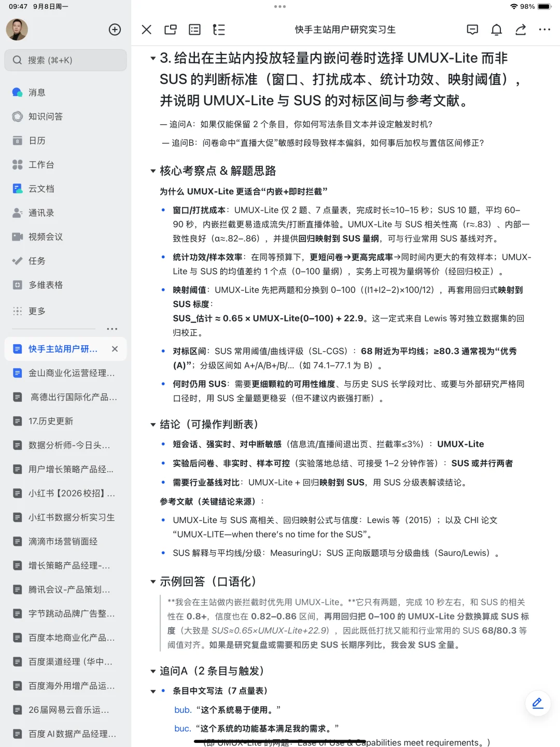Open 日历 calendar
The width and height of the screenshot is (560, 747).
coord(65,140)
